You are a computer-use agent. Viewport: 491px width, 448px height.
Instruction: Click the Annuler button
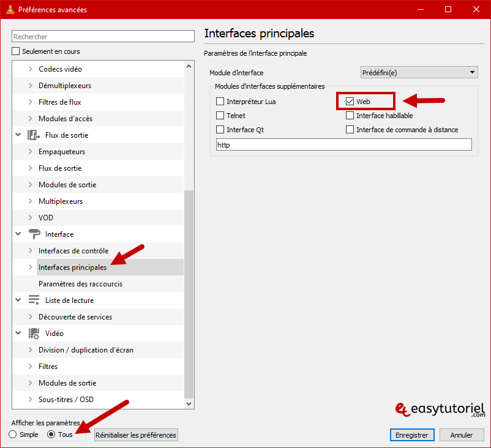pos(462,435)
